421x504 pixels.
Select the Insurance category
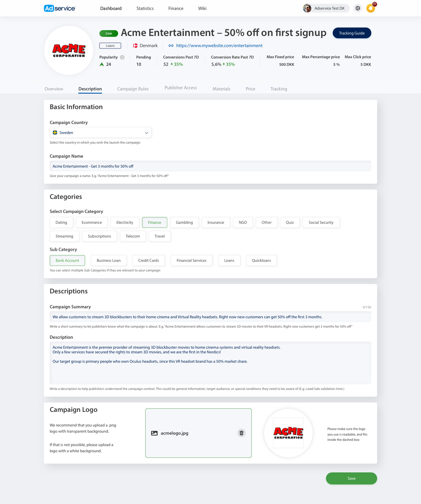(x=216, y=223)
